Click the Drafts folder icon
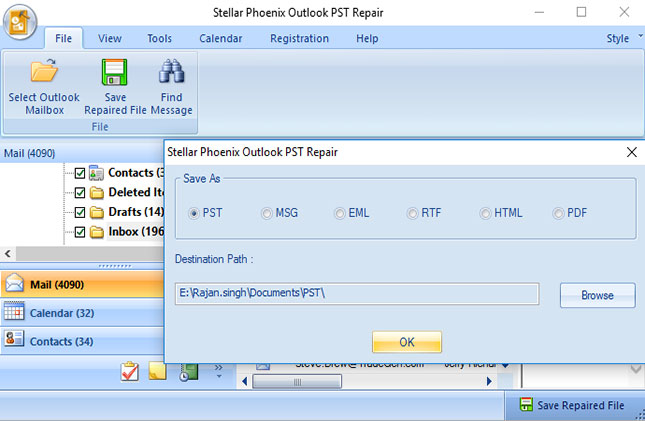Image resolution: width=645 pixels, height=421 pixels. pos(97,212)
